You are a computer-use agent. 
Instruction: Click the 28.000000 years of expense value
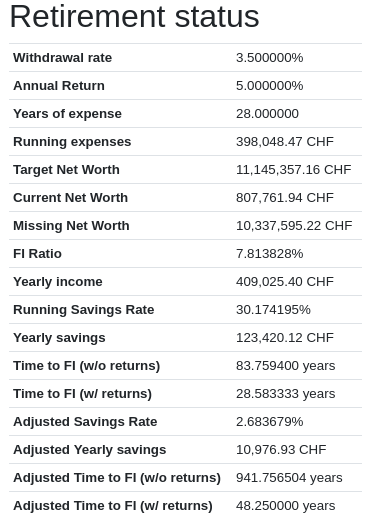pyautogui.click(x=267, y=114)
